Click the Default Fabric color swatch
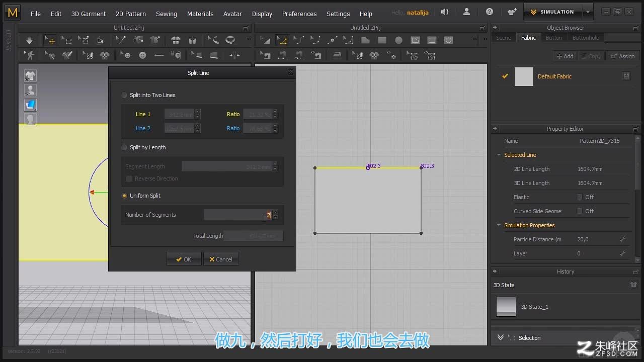This screenshot has height=362, width=644. (x=524, y=76)
